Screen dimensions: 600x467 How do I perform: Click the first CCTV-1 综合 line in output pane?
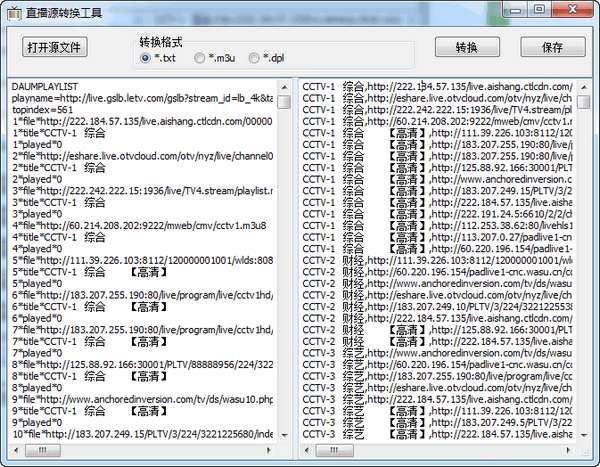click(340, 88)
